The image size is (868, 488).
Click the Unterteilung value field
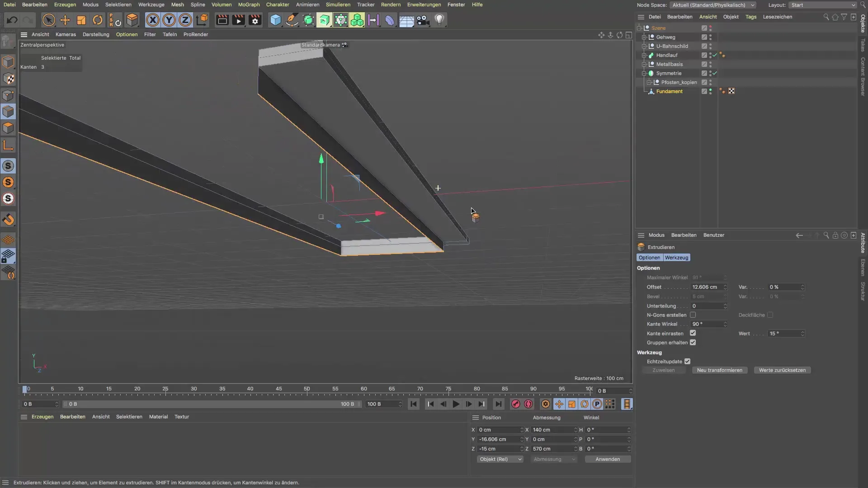tap(706, 306)
